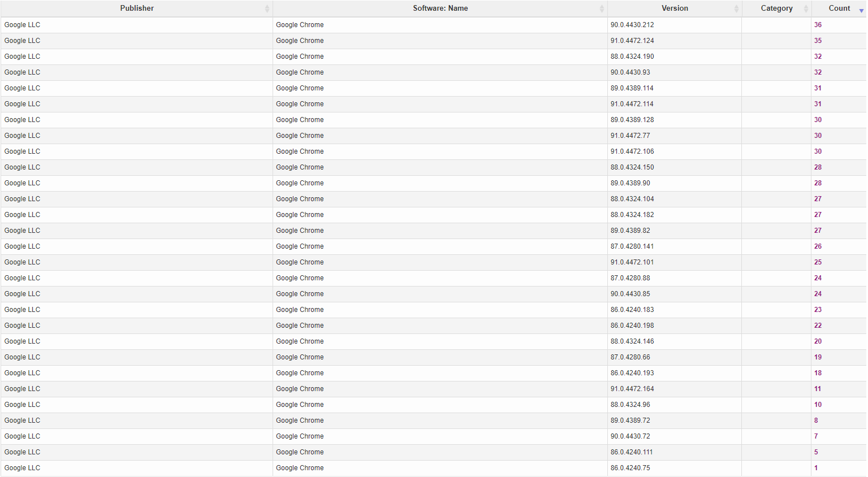Click the Publisher column header
The height and width of the screenshot is (477, 868).
click(136, 8)
